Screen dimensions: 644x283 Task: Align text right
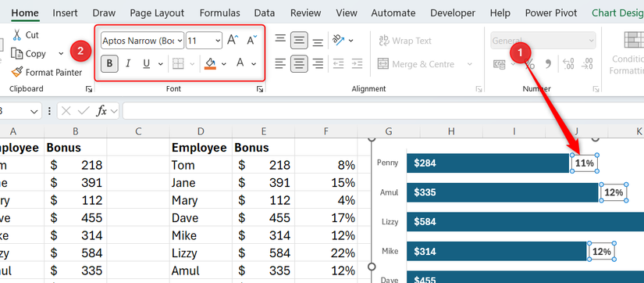(x=318, y=63)
